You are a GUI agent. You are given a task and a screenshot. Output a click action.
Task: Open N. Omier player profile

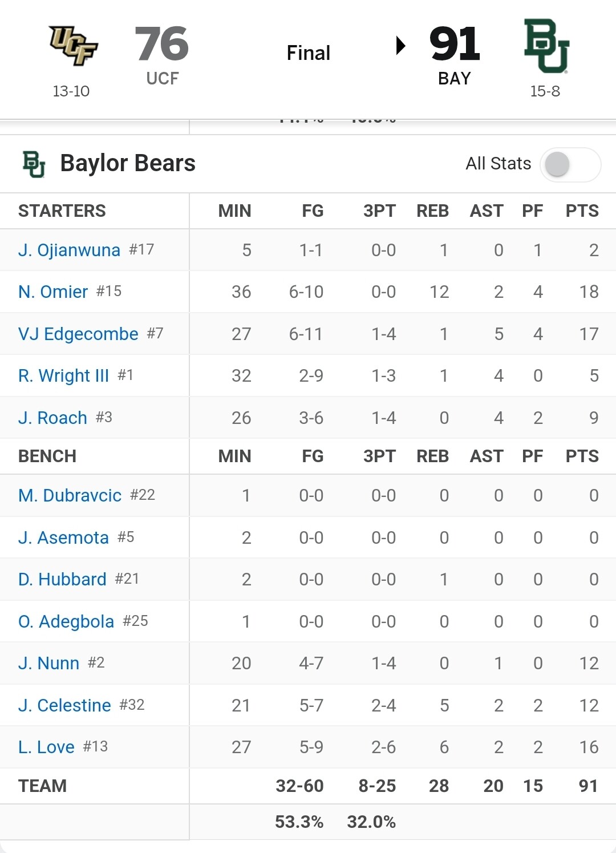53,292
